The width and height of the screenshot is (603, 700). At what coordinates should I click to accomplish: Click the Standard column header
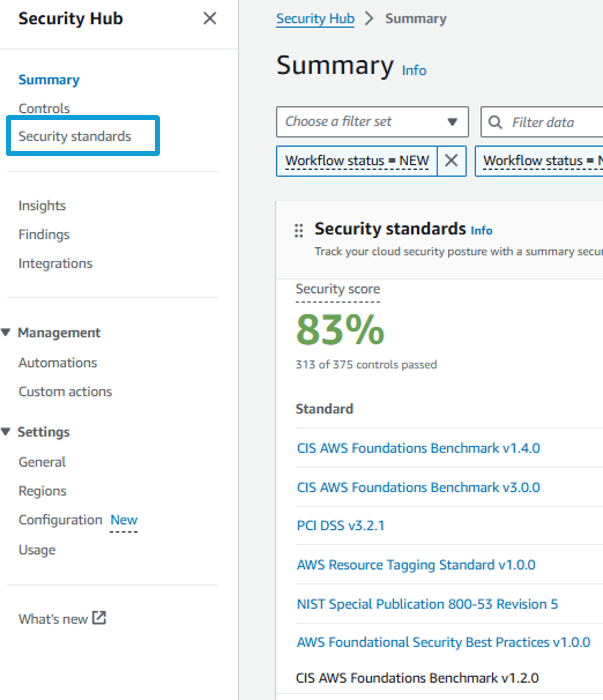324,409
